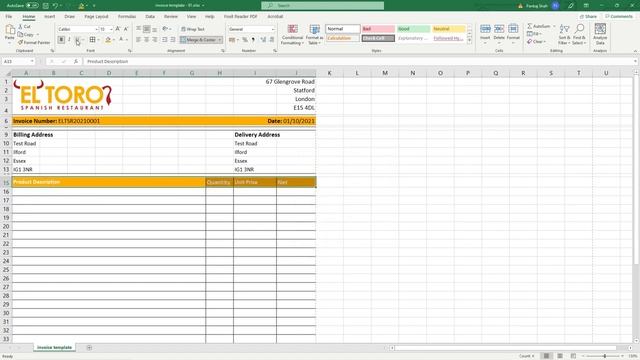Toggle Center alignment button
This screenshot has height=360, width=640.
pos(147,40)
